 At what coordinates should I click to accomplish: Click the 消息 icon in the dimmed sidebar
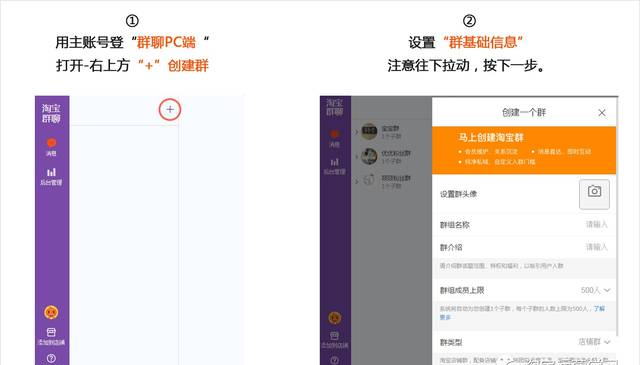pyautogui.click(x=334, y=134)
